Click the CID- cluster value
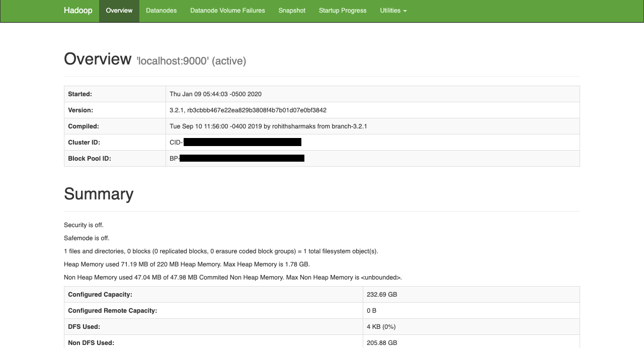The width and height of the screenshot is (644, 348). 235,143
